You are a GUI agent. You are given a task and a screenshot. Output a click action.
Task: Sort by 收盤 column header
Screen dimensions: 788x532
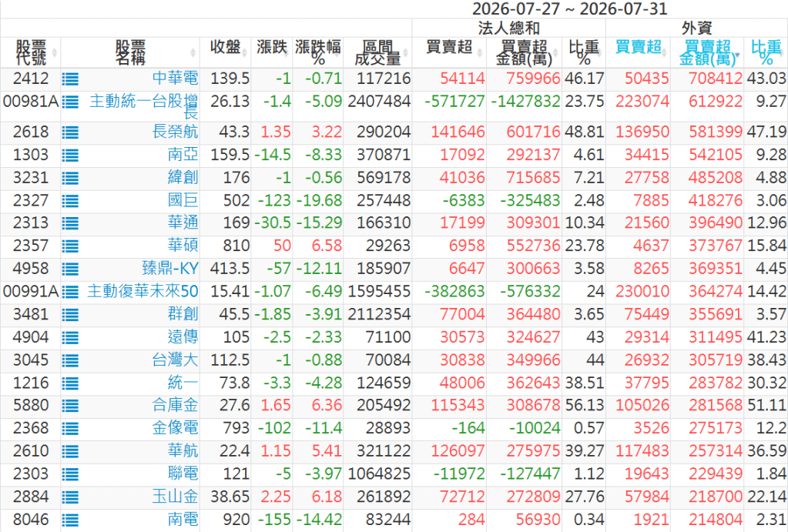[225, 53]
